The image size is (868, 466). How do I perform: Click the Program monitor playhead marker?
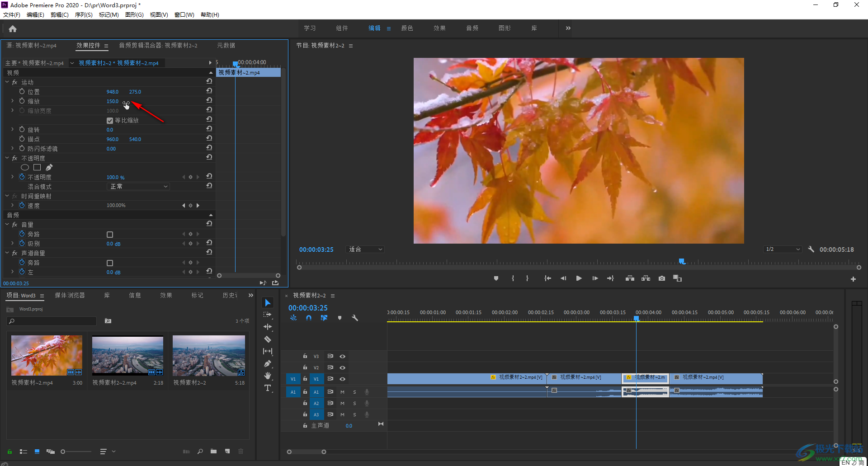pos(682,261)
